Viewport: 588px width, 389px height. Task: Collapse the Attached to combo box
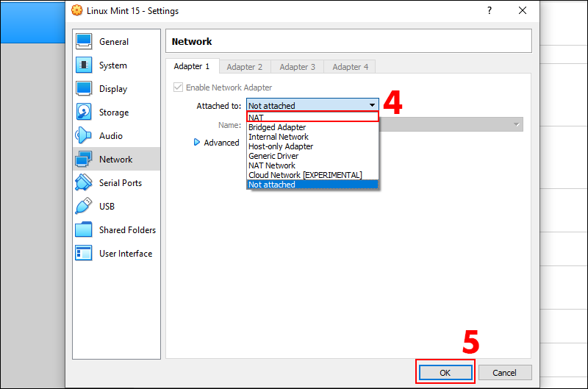click(x=312, y=105)
